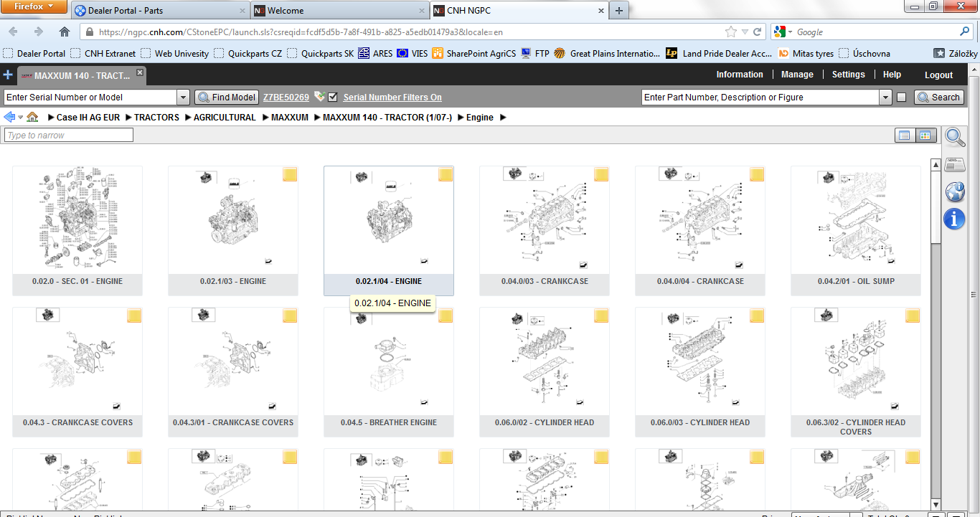Click the Google search magnifier icon
Viewport: 980px width, 517px height.
coord(964,32)
